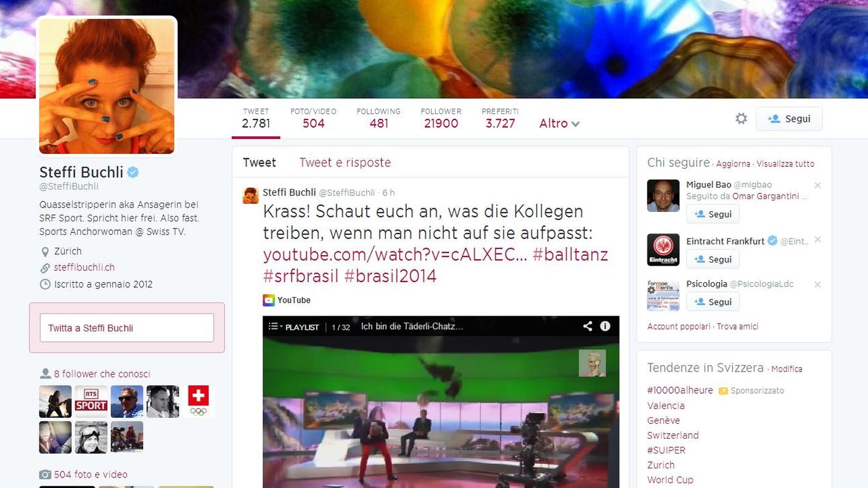Open 8 follower che conosci link

tap(102, 374)
